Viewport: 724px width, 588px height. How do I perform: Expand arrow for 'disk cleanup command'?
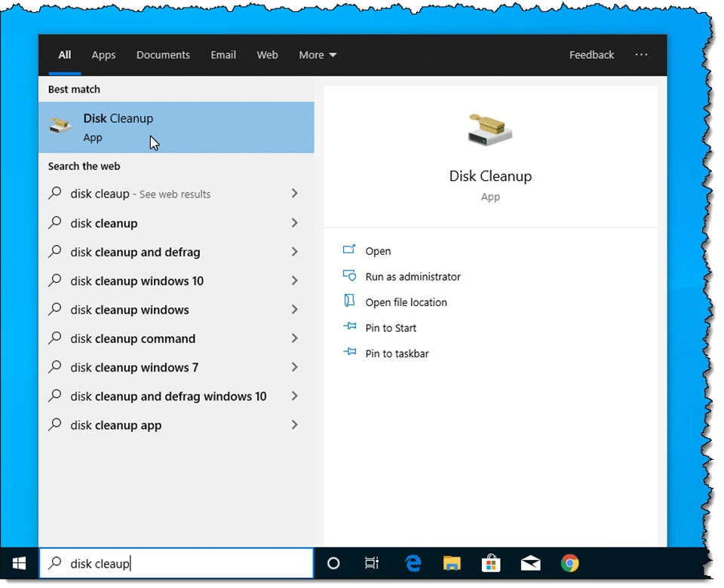tap(294, 338)
